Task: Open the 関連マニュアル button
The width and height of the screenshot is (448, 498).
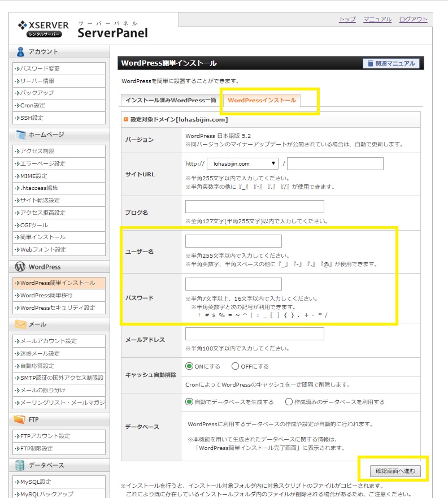Action: (x=391, y=63)
